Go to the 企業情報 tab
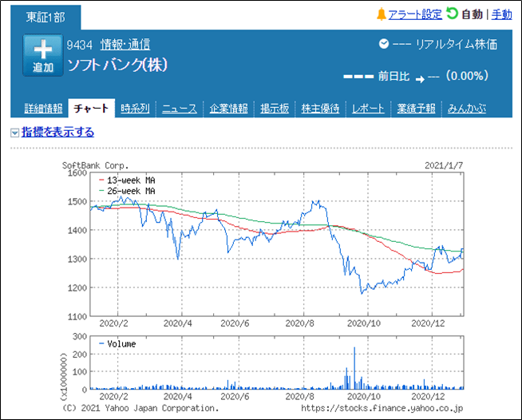The width and height of the screenshot is (522, 420). coord(229,109)
